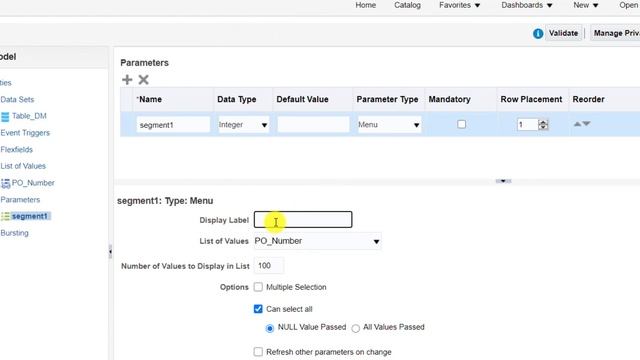Toggle the Mandatory checkbox for segment1

tap(461, 124)
